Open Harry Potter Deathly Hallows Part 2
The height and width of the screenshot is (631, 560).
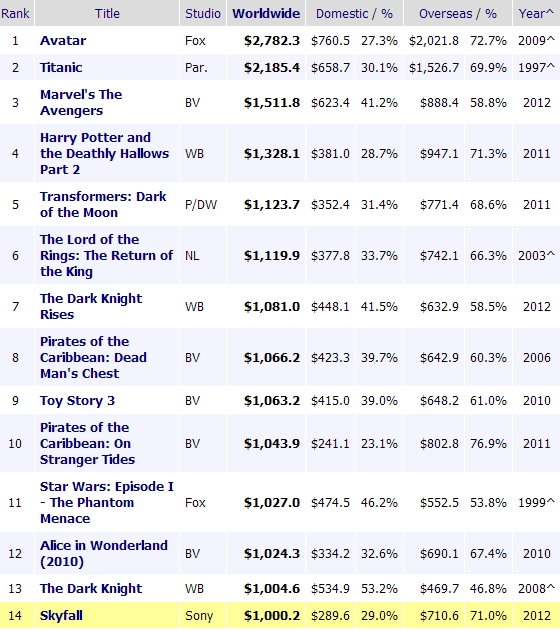click(104, 153)
